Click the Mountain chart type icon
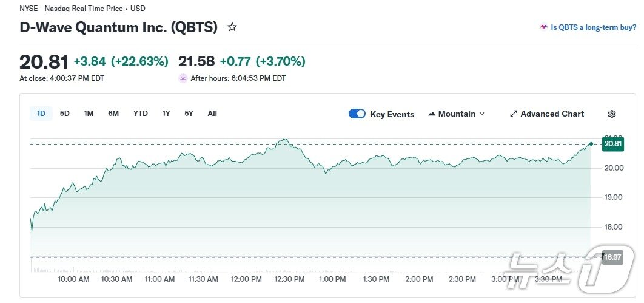 432,114
